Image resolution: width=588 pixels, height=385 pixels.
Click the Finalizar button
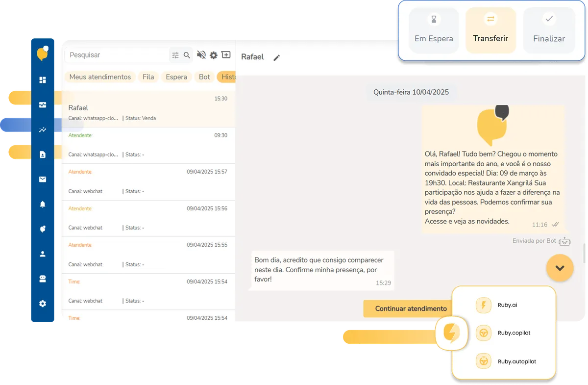pyautogui.click(x=549, y=30)
